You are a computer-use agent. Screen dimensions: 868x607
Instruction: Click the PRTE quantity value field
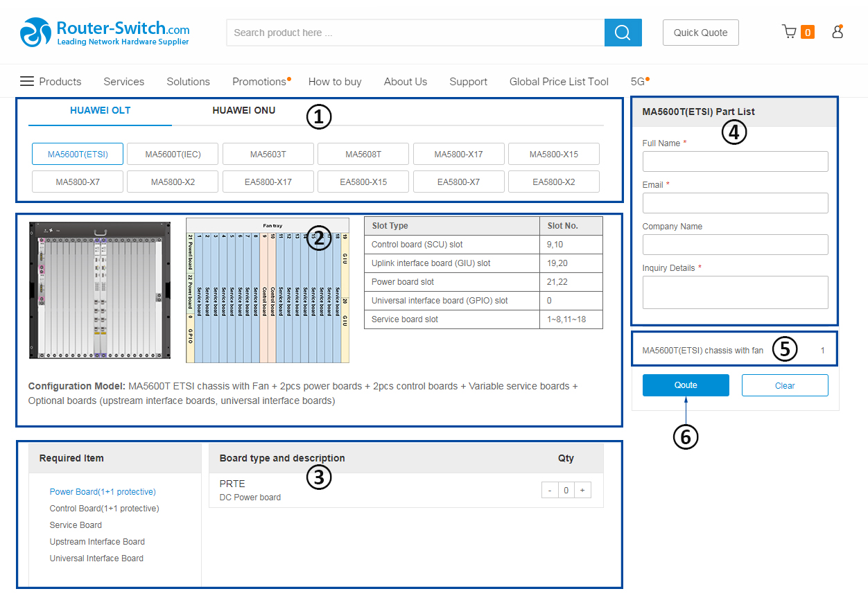(x=566, y=491)
